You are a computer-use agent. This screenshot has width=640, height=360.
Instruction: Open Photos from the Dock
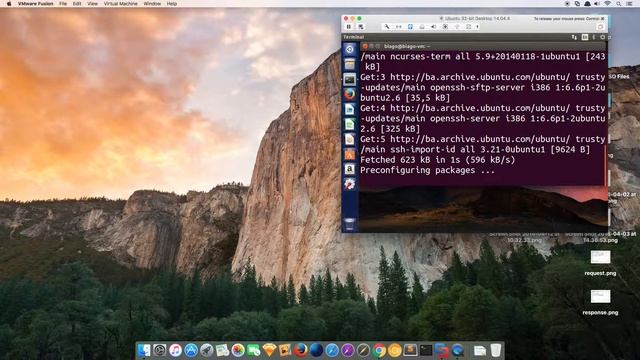coord(238,350)
